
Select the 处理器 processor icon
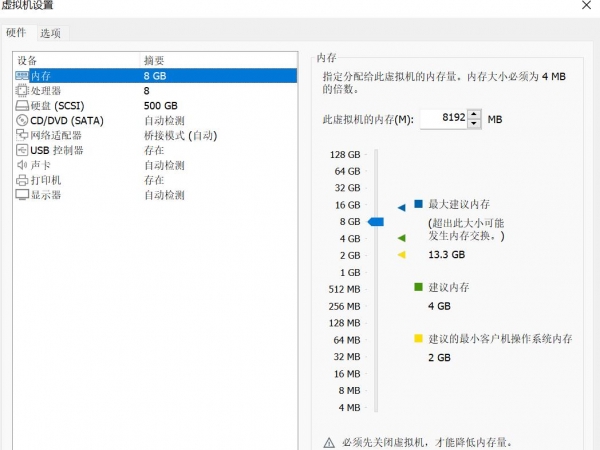[22, 90]
